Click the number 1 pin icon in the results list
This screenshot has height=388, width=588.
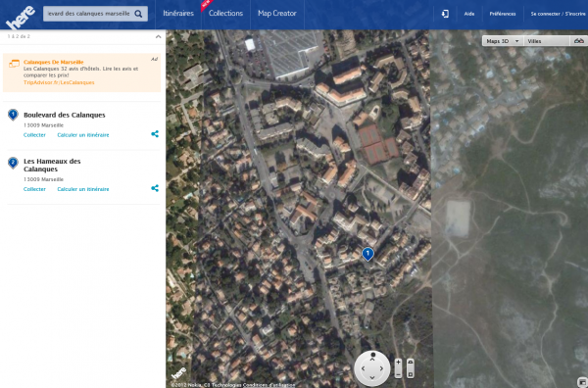coord(13,115)
